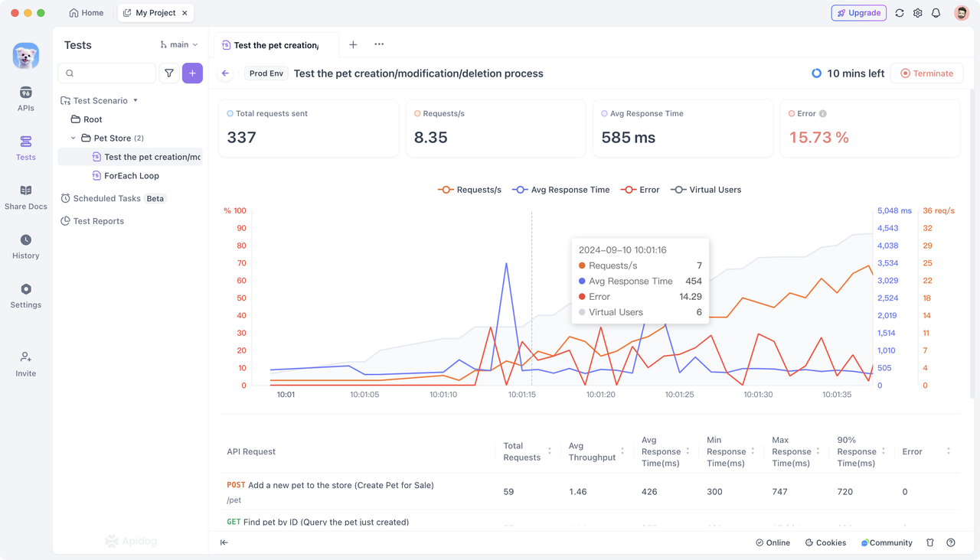Click the Error info icon
The image size is (980, 560).
pos(823,113)
